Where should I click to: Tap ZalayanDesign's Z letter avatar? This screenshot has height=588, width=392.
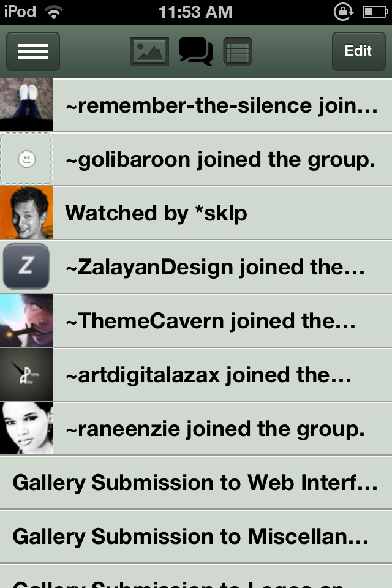click(x=26, y=266)
